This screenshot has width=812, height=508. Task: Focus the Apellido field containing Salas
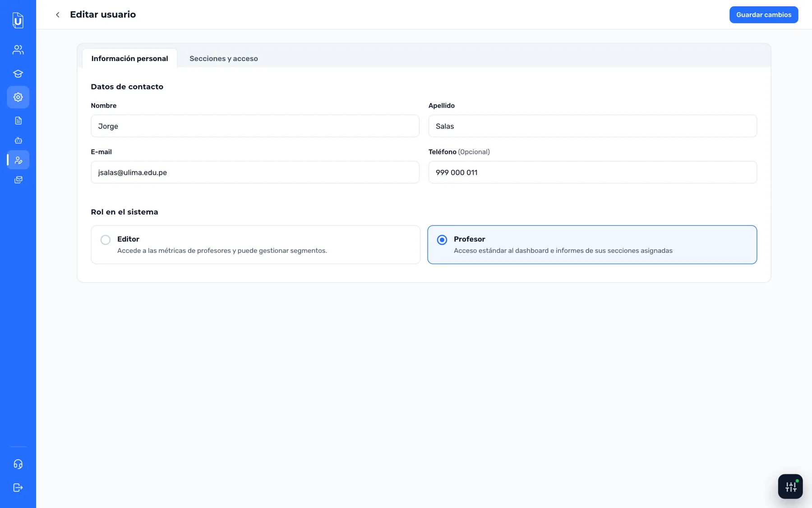pyautogui.click(x=593, y=126)
